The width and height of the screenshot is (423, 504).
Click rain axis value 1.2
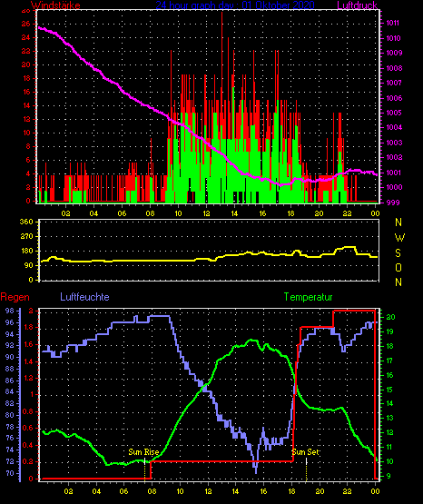(28, 378)
